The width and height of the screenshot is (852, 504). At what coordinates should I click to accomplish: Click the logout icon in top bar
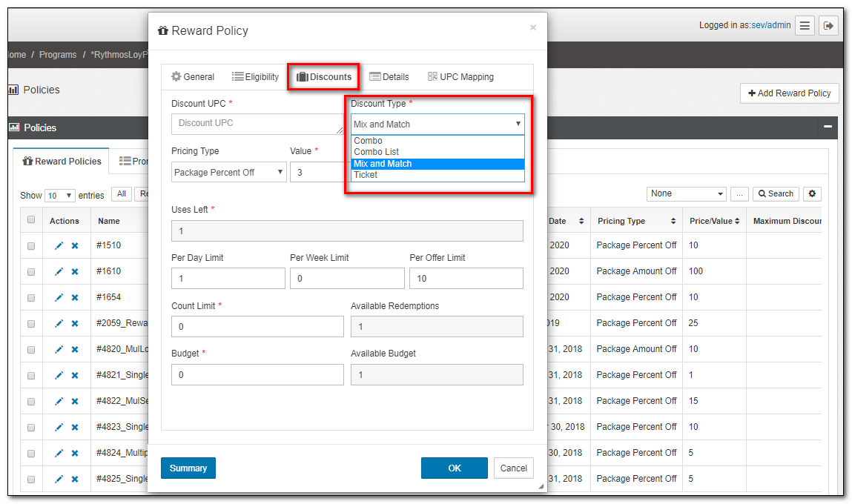829,25
